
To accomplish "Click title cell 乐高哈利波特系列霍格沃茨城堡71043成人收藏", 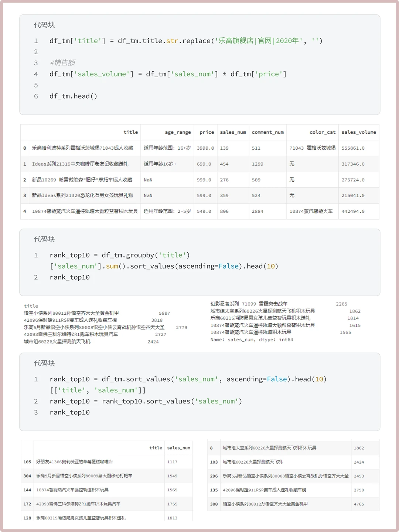I will click(x=83, y=148).
